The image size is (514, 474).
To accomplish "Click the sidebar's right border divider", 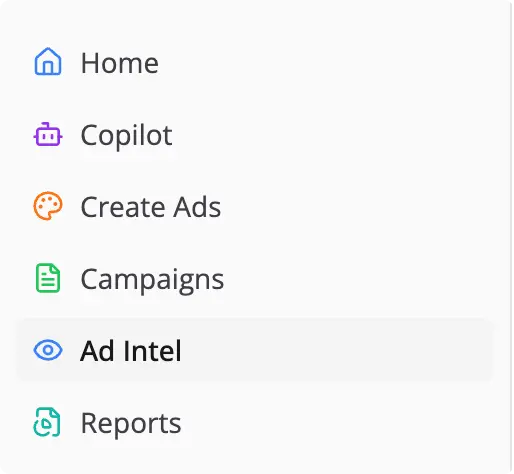I will 511,237.
